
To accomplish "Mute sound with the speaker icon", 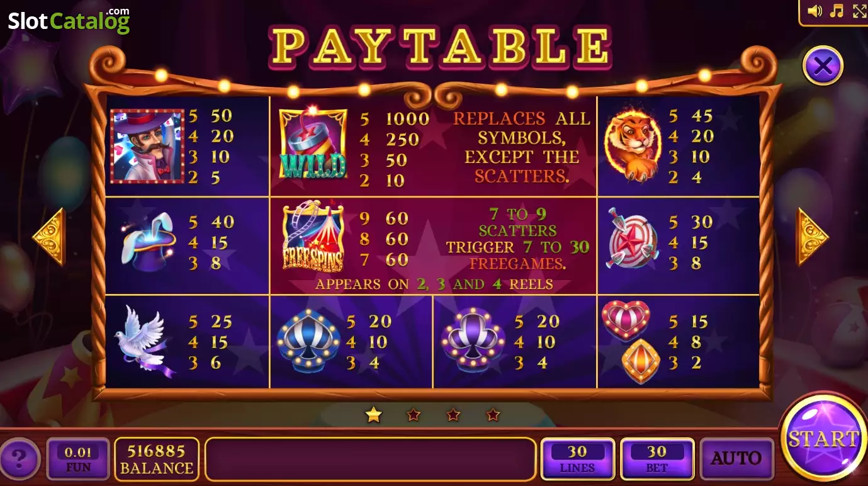I will click(815, 11).
